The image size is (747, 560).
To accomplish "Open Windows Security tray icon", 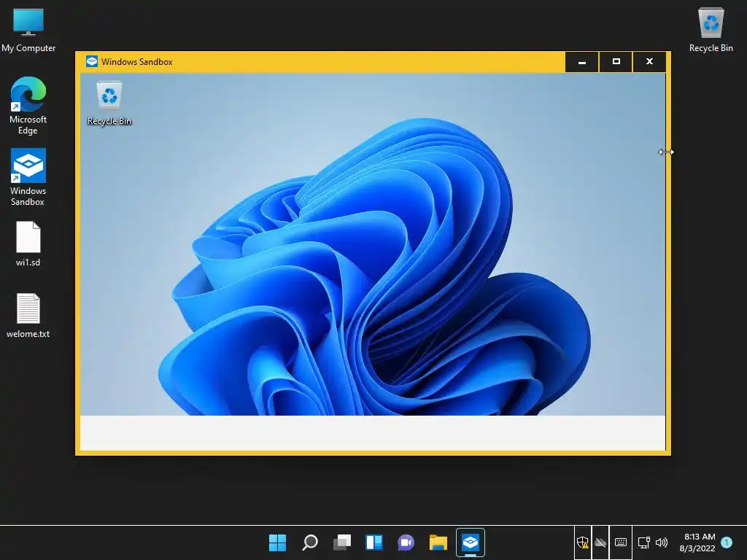I will tap(583, 542).
